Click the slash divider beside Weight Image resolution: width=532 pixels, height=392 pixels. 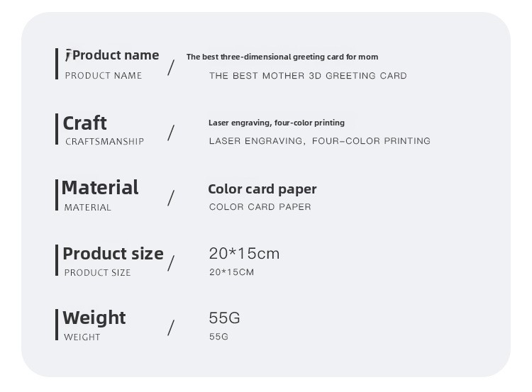point(171,328)
